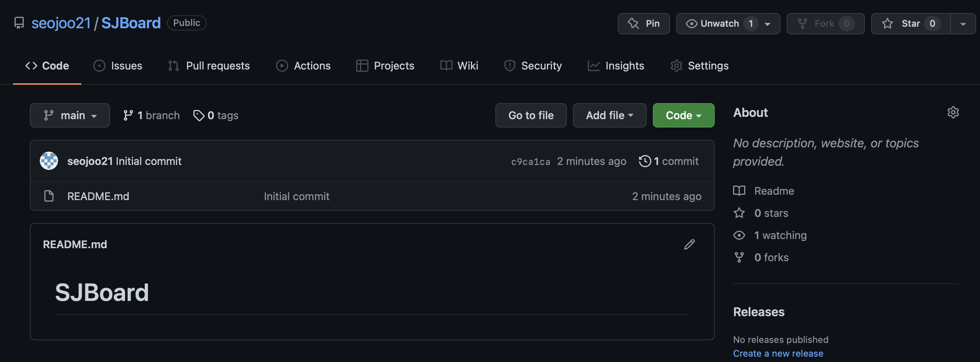Screen dimensions: 980x362
Task: Pin this repository with the Pin button
Action: point(644,24)
